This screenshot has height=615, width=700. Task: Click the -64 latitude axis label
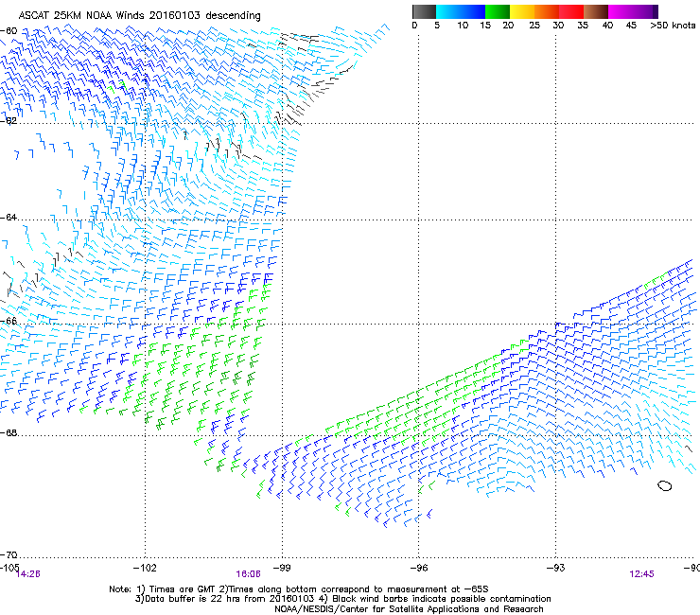point(9,218)
